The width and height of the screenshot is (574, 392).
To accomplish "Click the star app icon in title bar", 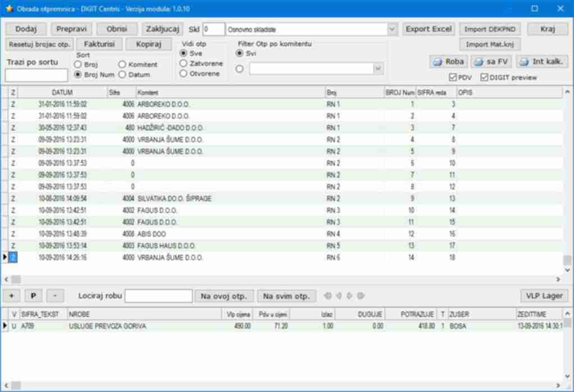I will (x=8, y=9).
